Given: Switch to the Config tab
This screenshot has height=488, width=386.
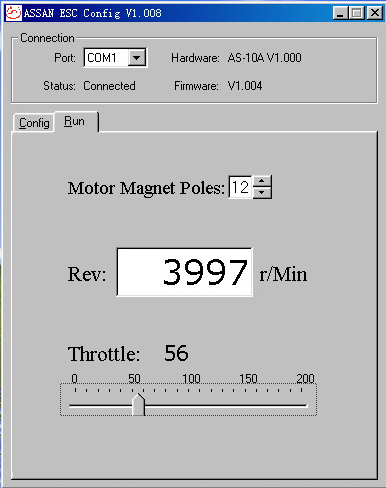Looking at the screenshot, I should pos(34,123).
